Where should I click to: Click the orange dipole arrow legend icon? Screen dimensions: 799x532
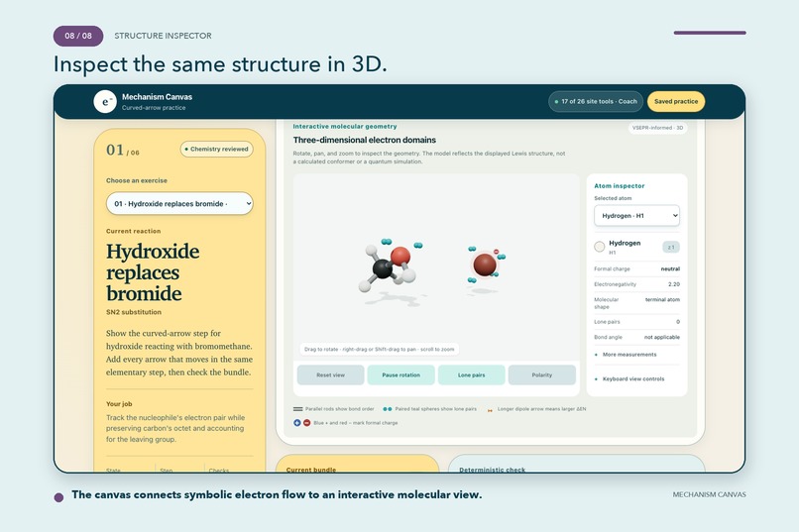pyautogui.click(x=490, y=410)
